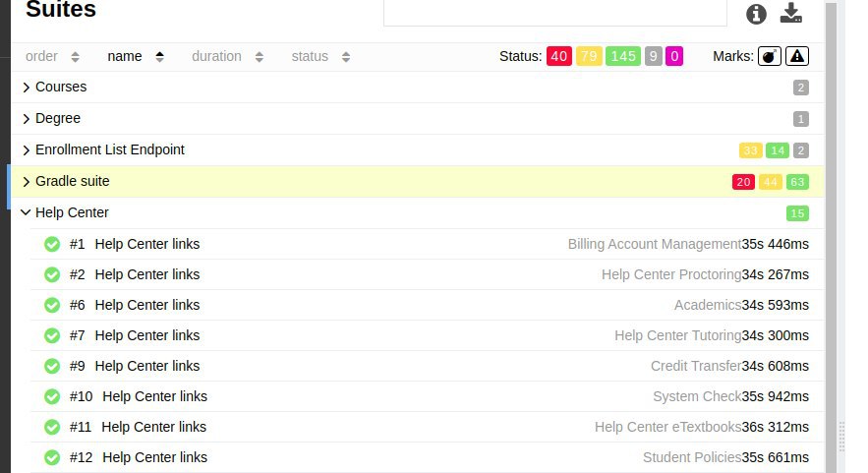Click the sort arrows beside duration

point(260,56)
